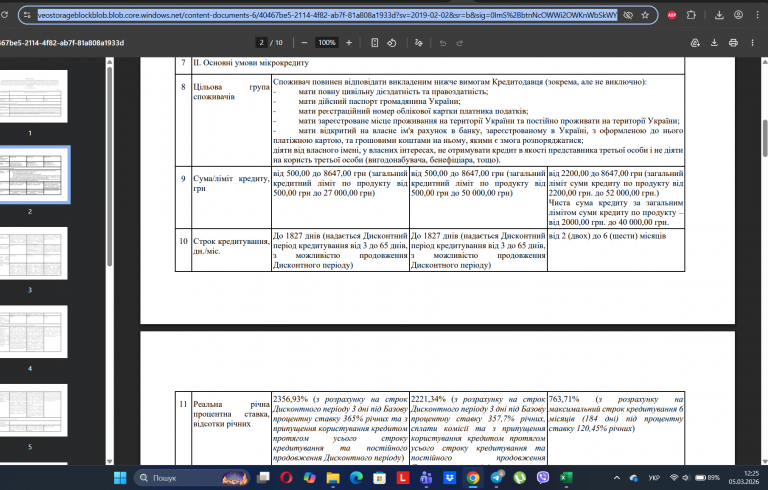Open Viber from taskbar

click(x=543, y=477)
